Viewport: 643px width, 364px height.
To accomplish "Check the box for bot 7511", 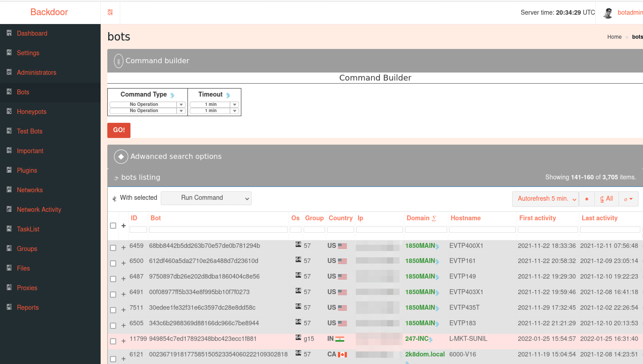I will [113, 310].
